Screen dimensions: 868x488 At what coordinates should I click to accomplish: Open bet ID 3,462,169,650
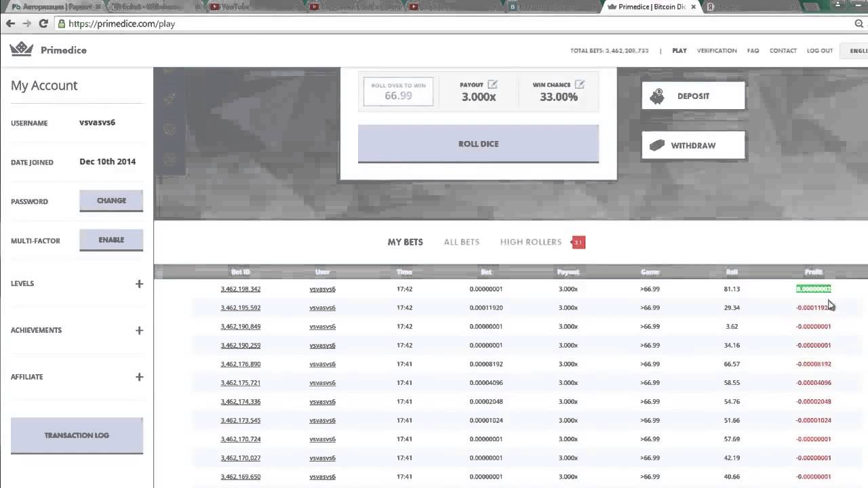241,476
